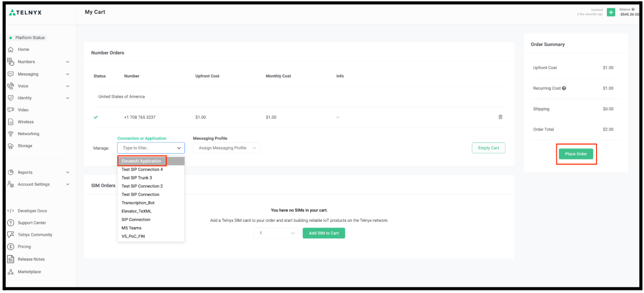Click the Support Center question icon

(10, 223)
